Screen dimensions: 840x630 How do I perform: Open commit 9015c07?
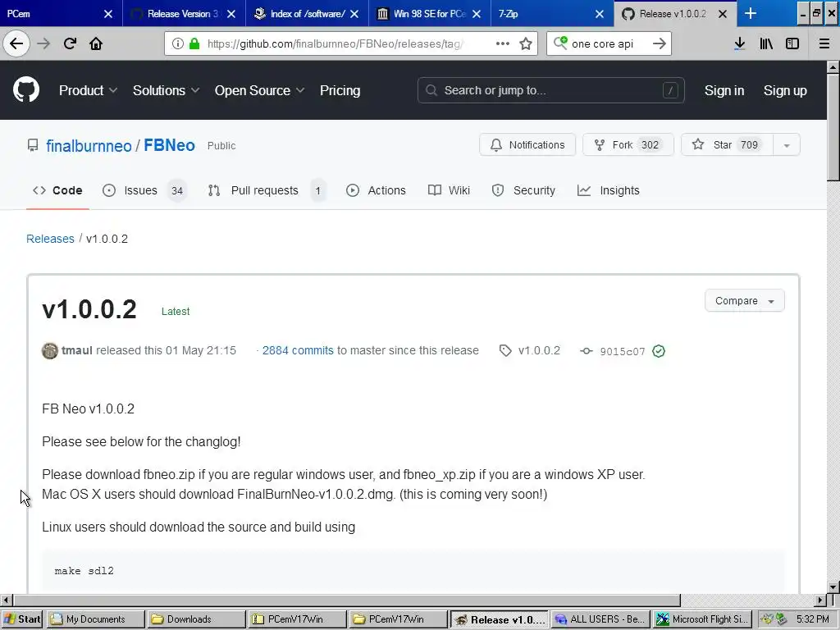tap(622, 351)
